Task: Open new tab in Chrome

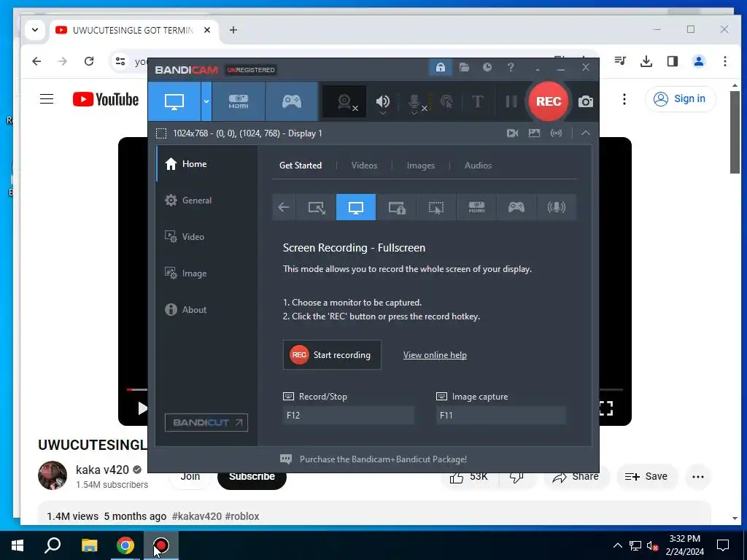Action: (233, 30)
